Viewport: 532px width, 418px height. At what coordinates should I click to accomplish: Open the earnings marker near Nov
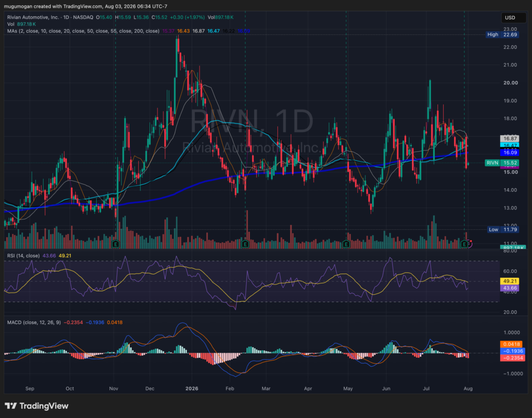(x=116, y=244)
